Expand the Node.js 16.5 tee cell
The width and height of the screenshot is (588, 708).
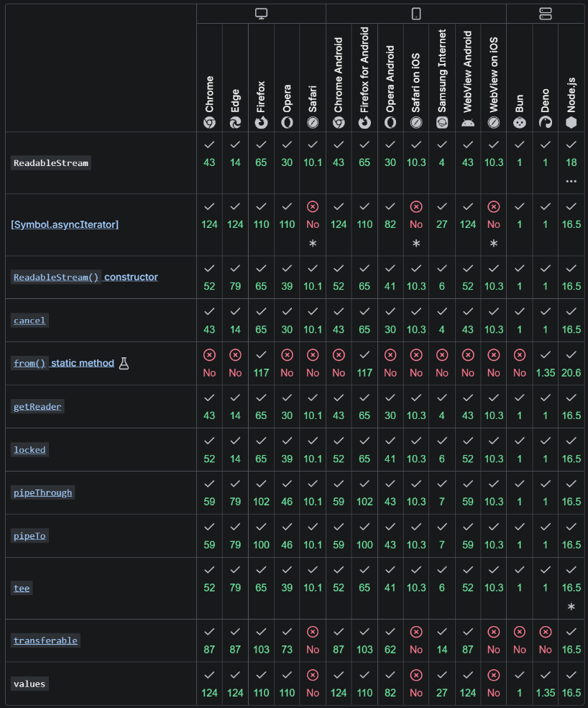point(571,588)
